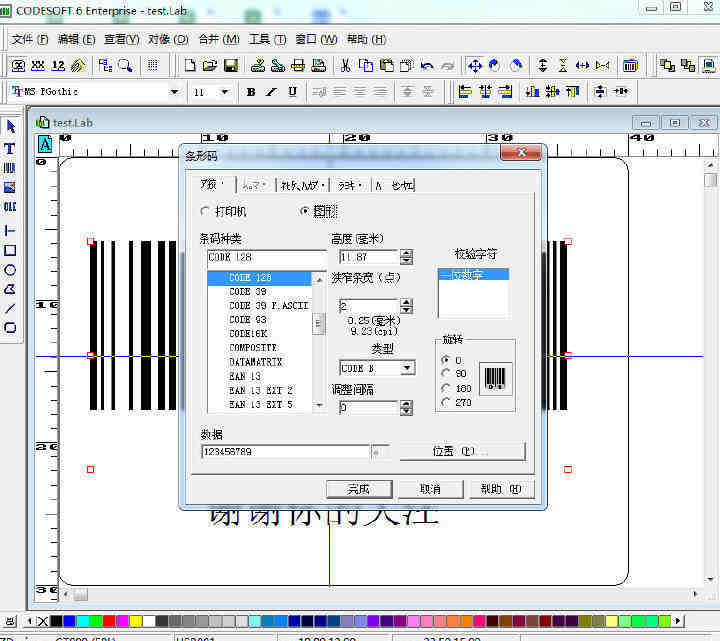Select the Ellipse drawing tool

click(x=10, y=270)
